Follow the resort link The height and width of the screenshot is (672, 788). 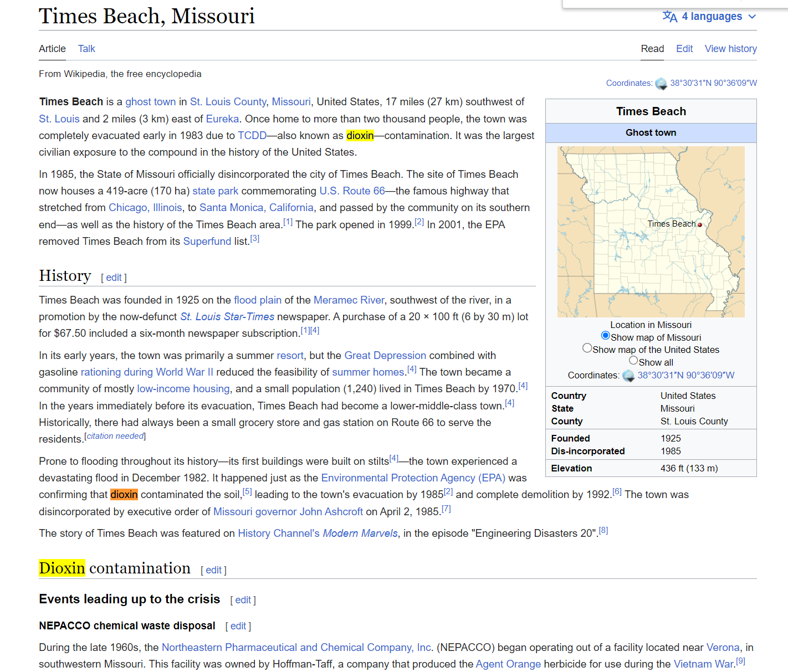click(290, 356)
